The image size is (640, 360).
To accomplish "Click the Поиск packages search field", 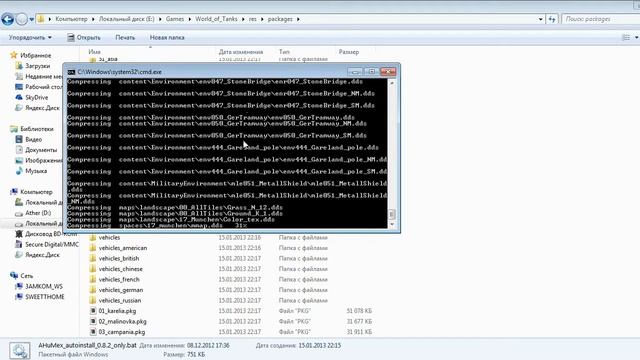I will pos(600,19).
